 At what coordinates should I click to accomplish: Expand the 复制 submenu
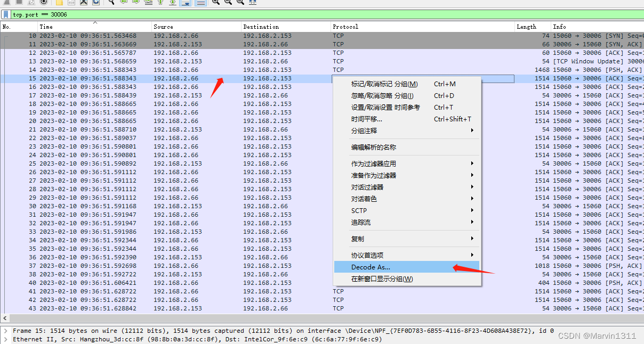tap(407, 239)
